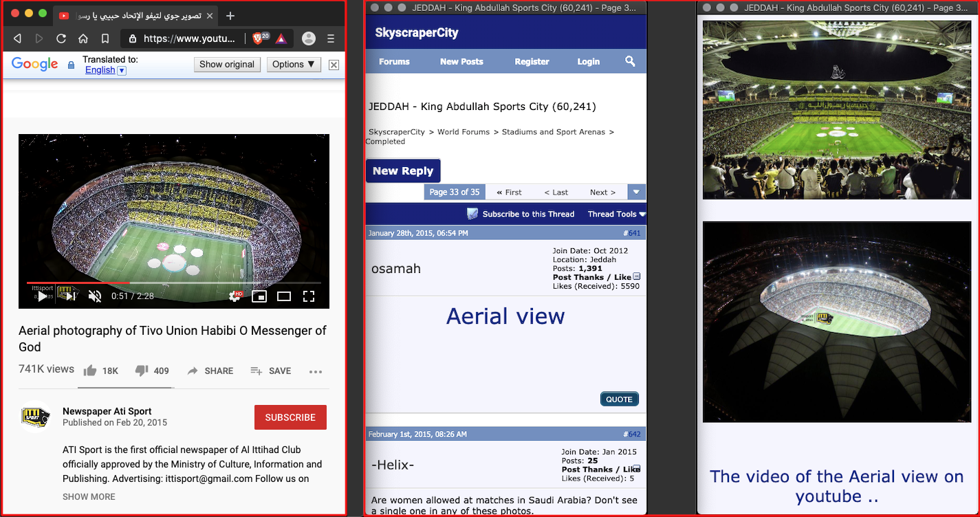Viewport: 980px width, 517px height.
Task: Open the Brave Rewards triangle icon
Action: point(281,38)
